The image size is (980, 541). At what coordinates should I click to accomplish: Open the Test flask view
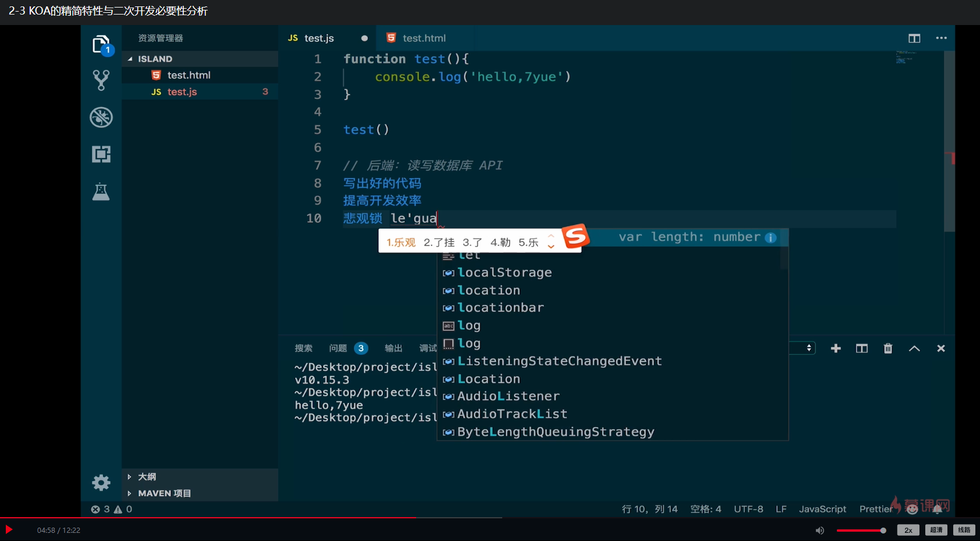[x=101, y=191]
